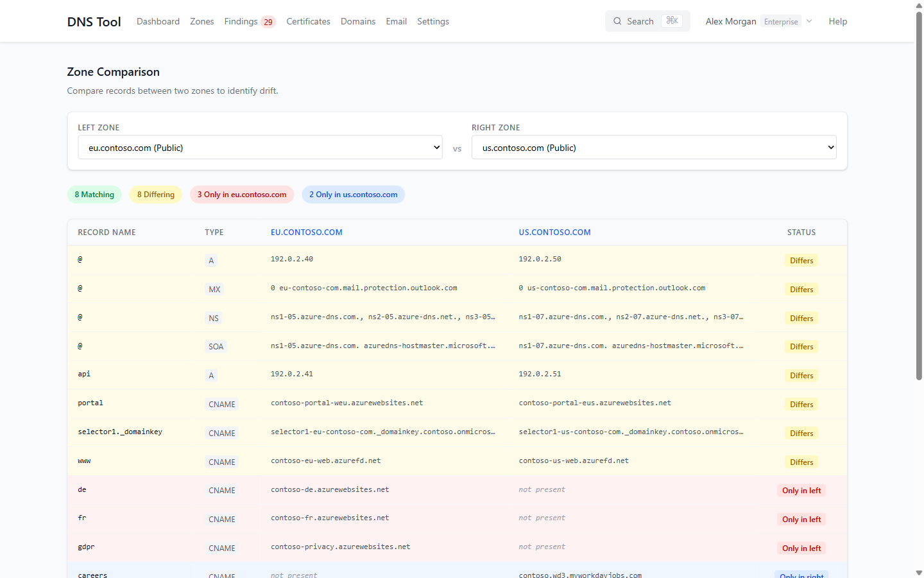
Task: Navigate to the Email page
Action: (397, 21)
